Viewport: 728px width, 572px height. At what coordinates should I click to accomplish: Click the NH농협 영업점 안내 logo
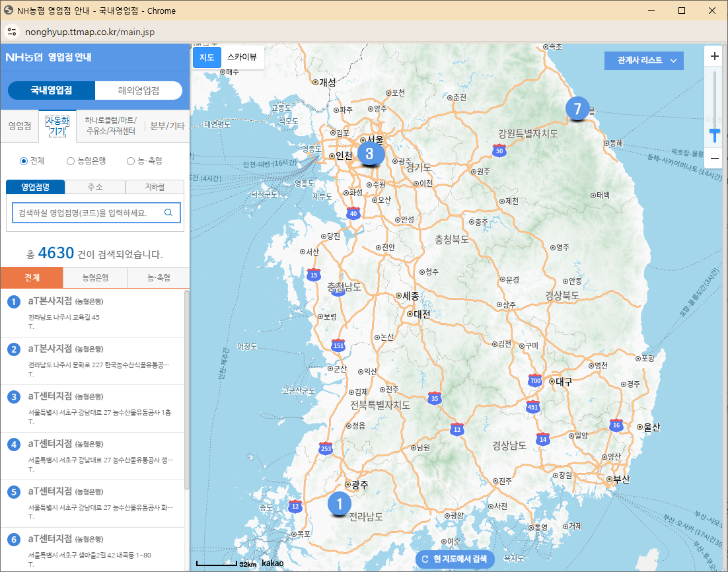48,57
